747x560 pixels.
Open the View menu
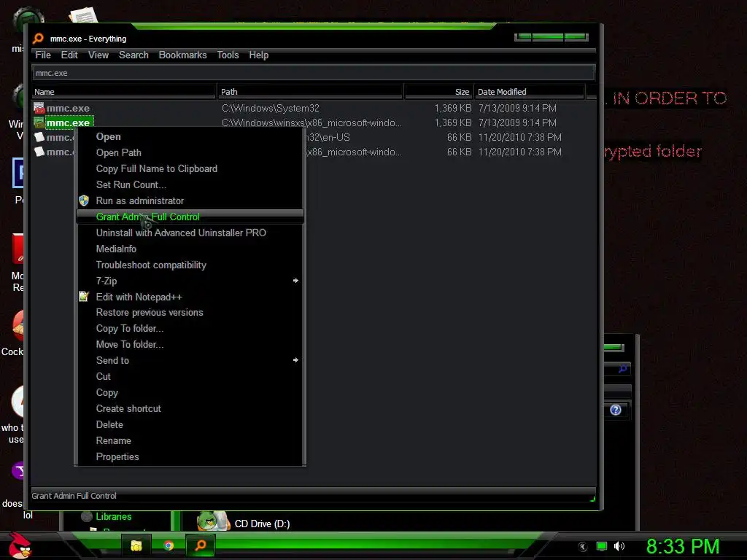tap(98, 55)
